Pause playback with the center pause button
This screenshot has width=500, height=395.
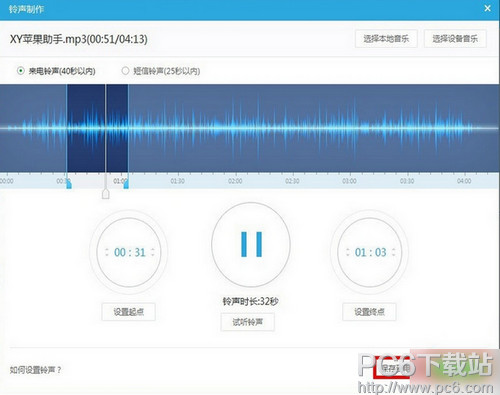click(x=251, y=244)
